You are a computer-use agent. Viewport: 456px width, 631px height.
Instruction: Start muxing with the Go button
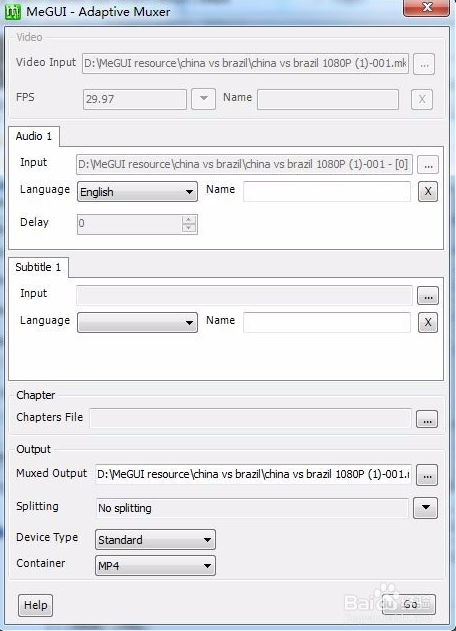coord(409,604)
